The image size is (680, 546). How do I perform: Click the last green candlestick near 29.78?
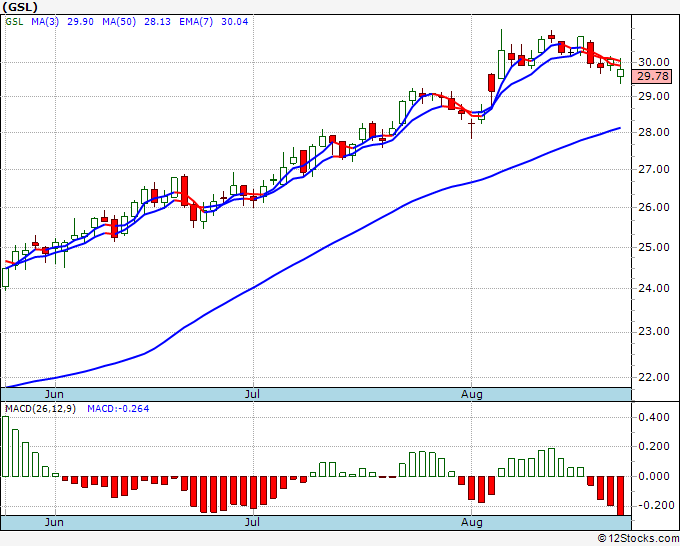[621, 72]
